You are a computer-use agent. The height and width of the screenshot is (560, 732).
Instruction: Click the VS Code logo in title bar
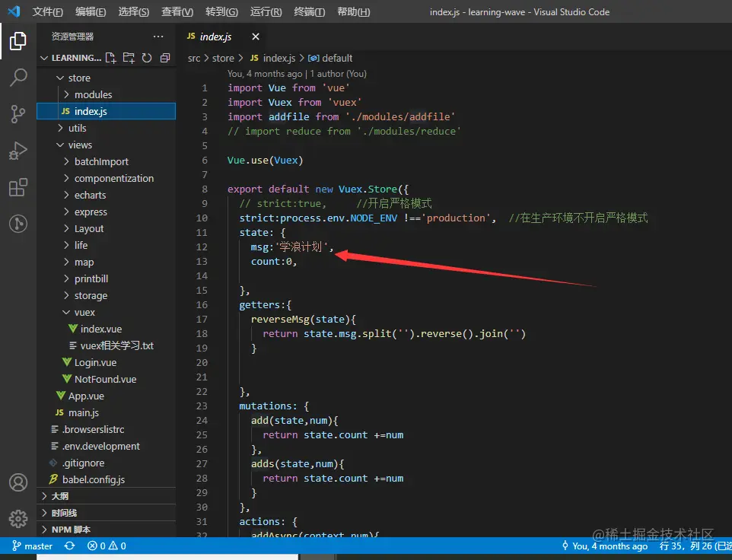click(x=14, y=11)
